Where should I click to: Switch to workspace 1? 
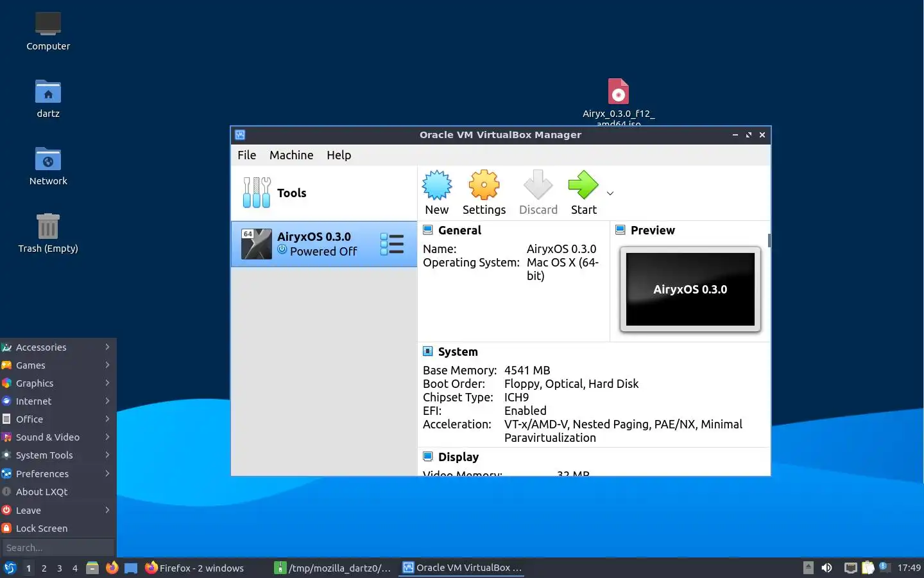tap(28, 568)
